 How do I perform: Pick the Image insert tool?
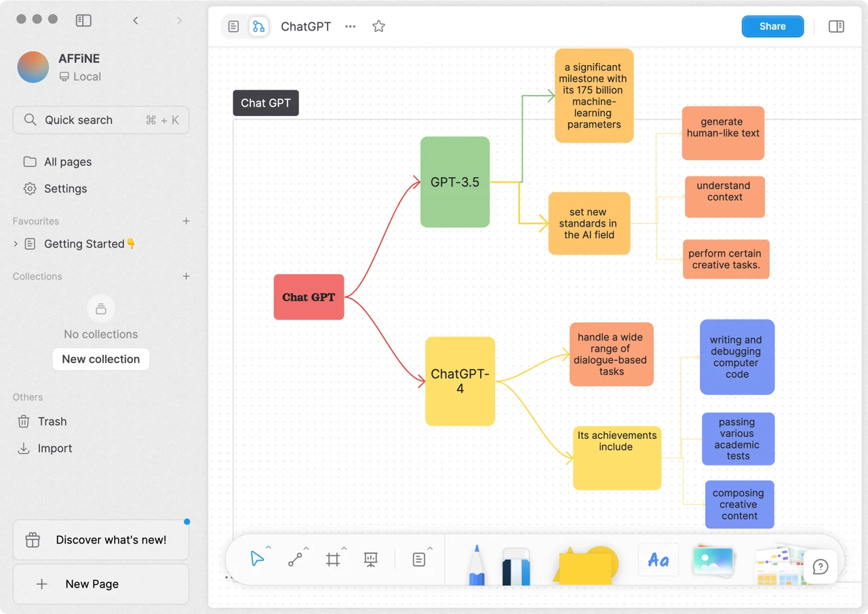pos(713,561)
